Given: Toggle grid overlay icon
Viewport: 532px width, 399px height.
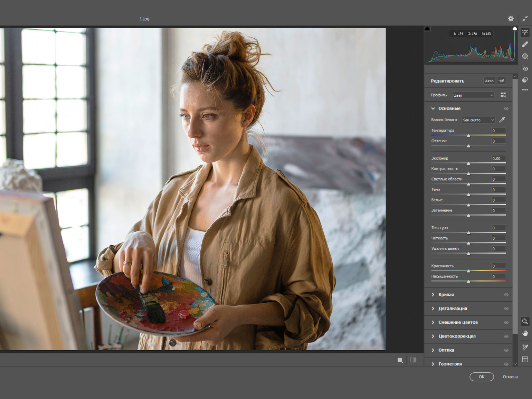Looking at the screenshot, I should [x=525, y=359].
